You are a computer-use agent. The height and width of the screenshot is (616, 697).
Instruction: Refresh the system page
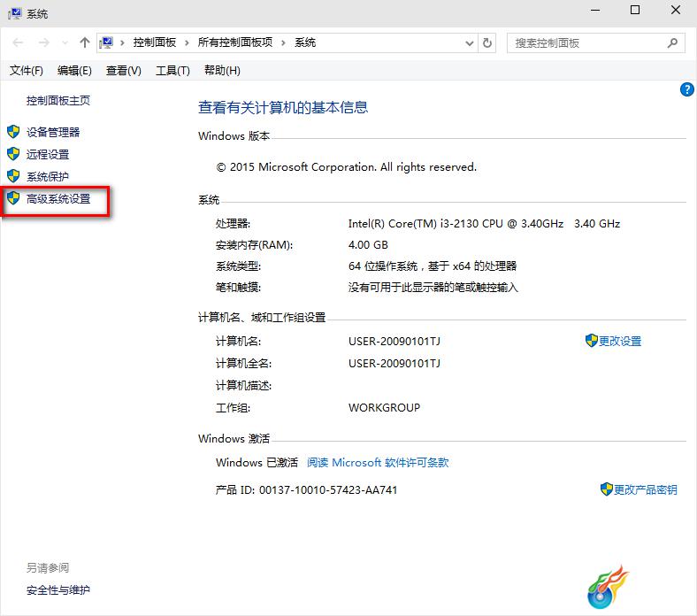[487, 42]
